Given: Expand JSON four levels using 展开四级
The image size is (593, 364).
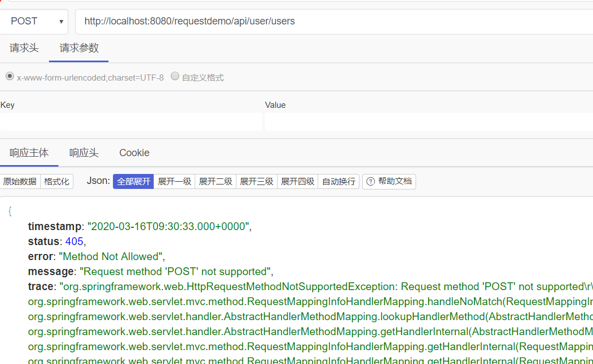Looking at the screenshot, I should pyautogui.click(x=297, y=181).
